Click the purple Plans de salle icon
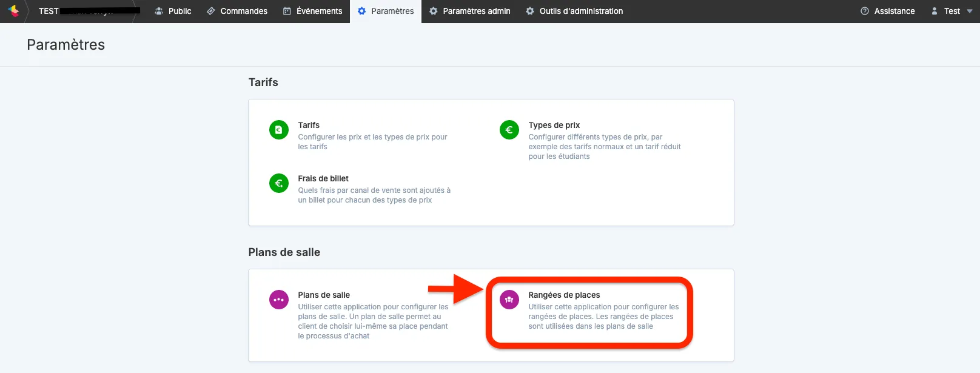 coord(279,300)
